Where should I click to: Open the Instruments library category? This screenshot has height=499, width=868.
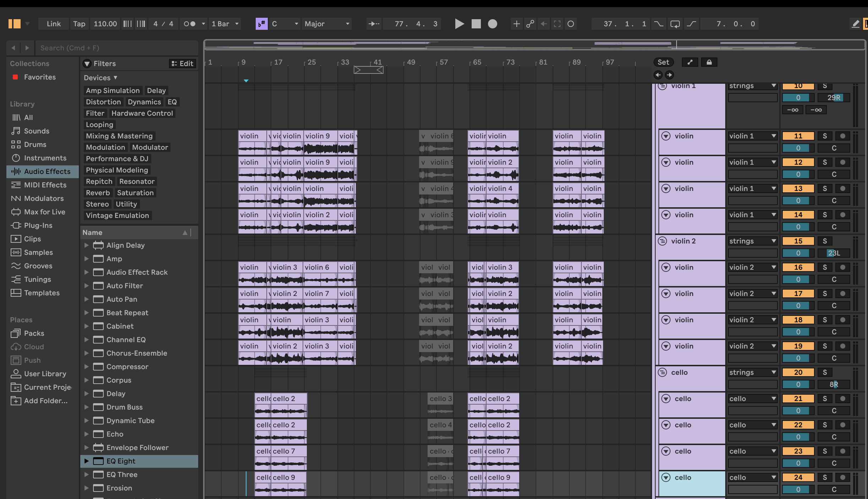(45, 158)
